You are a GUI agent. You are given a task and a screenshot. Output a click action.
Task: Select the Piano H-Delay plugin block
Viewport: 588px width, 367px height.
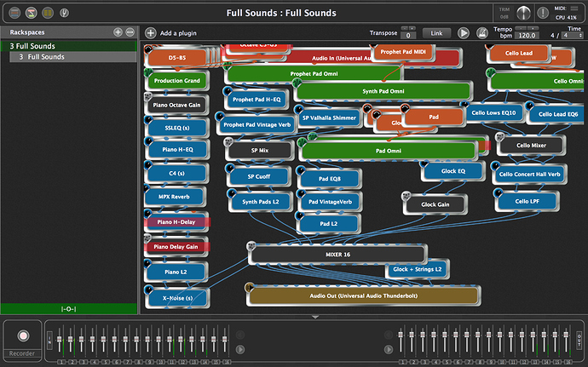click(176, 222)
